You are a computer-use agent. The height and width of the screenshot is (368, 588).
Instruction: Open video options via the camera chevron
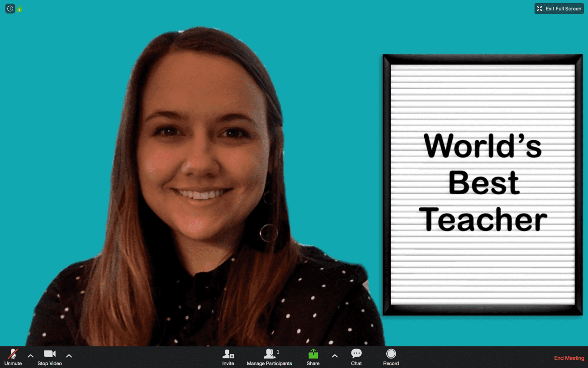(x=69, y=356)
